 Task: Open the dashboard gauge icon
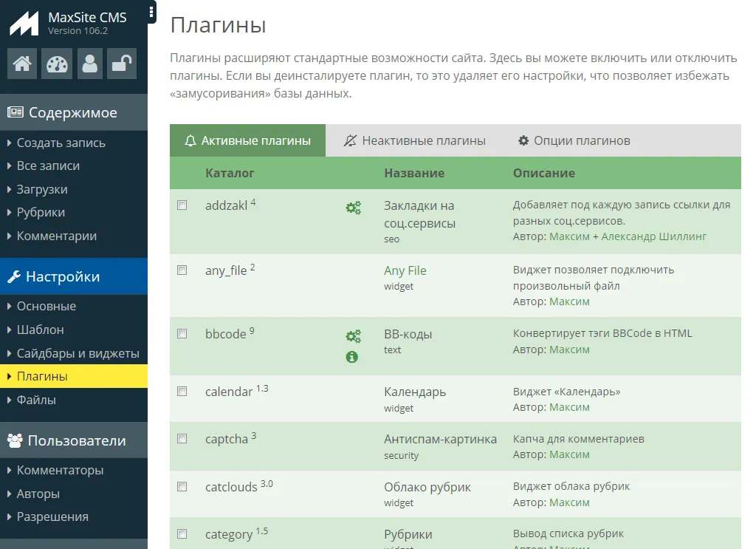56,64
